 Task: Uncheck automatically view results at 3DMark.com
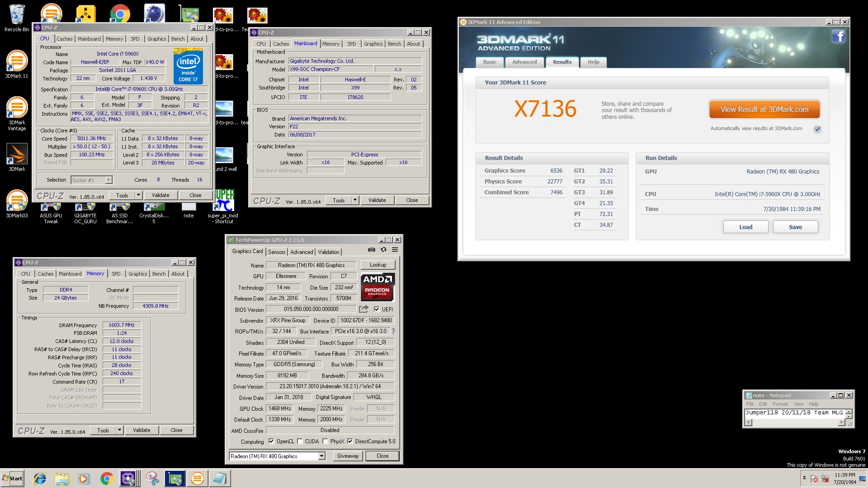(x=817, y=129)
